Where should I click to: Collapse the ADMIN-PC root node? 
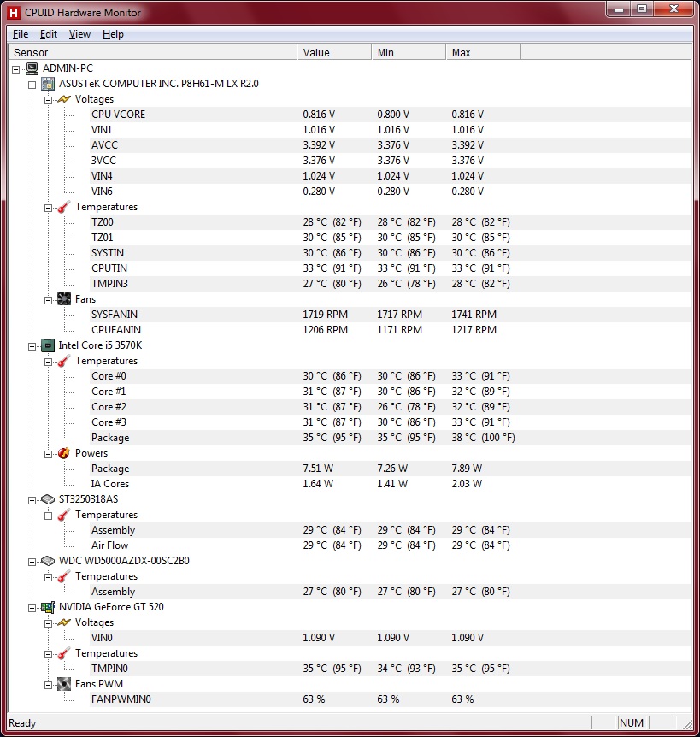point(16,69)
